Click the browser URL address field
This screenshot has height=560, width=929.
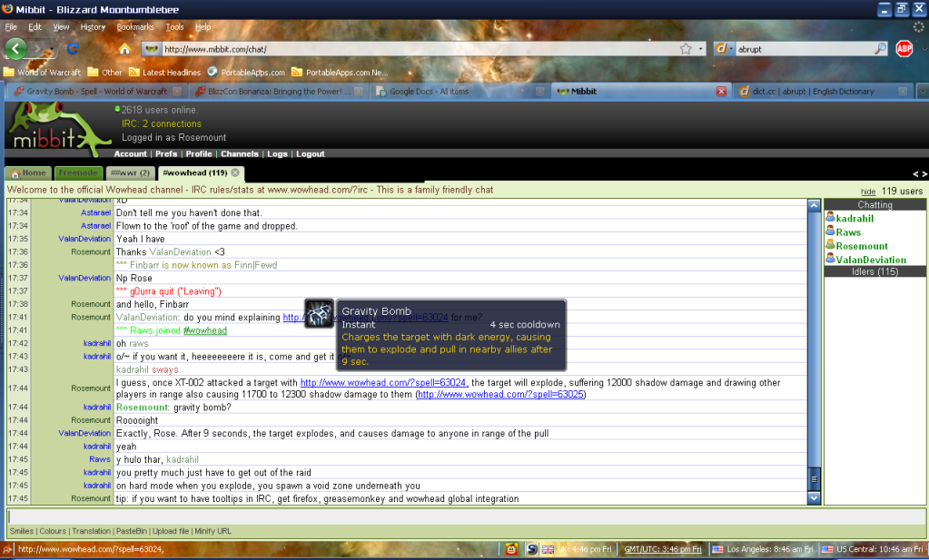pyautogui.click(x=419, y=49)
